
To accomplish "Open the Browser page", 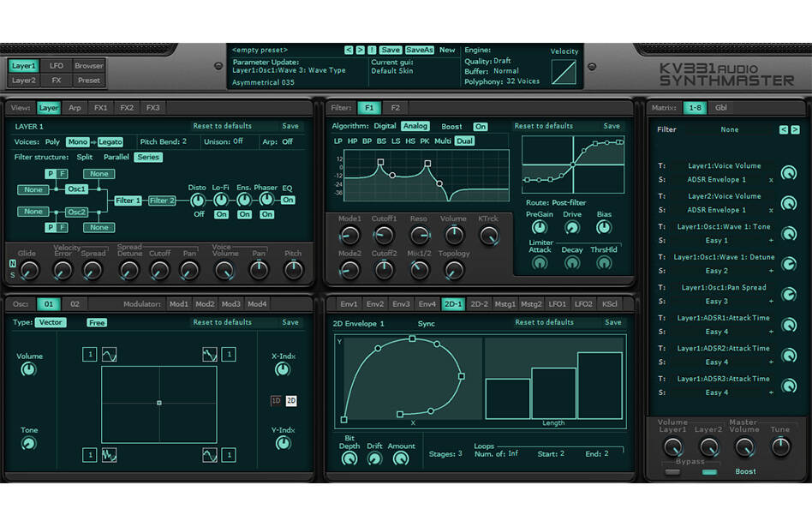I will click(x=88, y=66).
